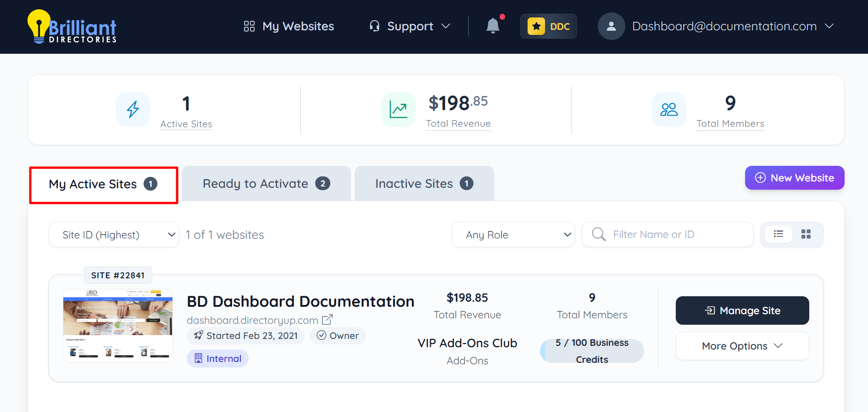Switch to grid view
This screenshot has width=868, height=412.
click(806, 234)
